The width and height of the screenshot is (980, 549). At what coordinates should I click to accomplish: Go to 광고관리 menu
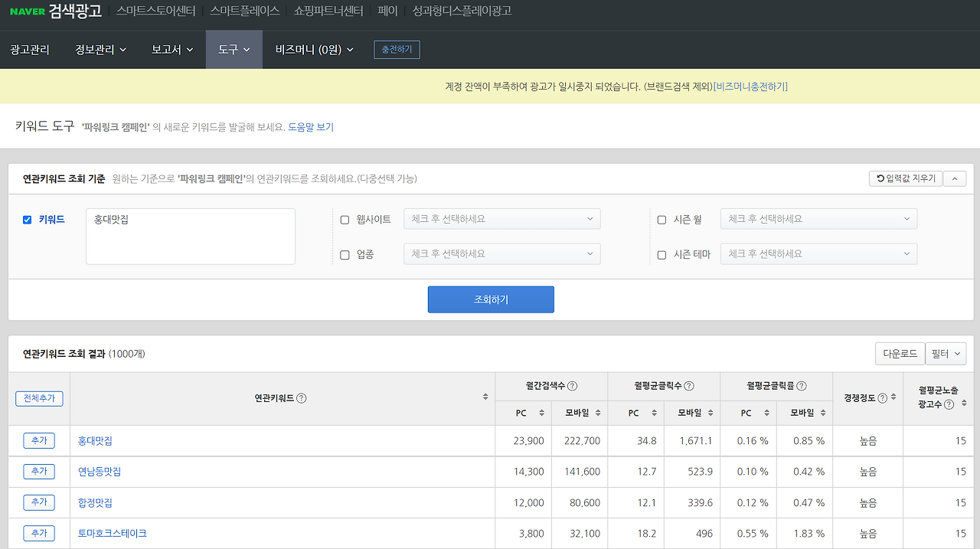pyautogui.click(x=30, y=50)
